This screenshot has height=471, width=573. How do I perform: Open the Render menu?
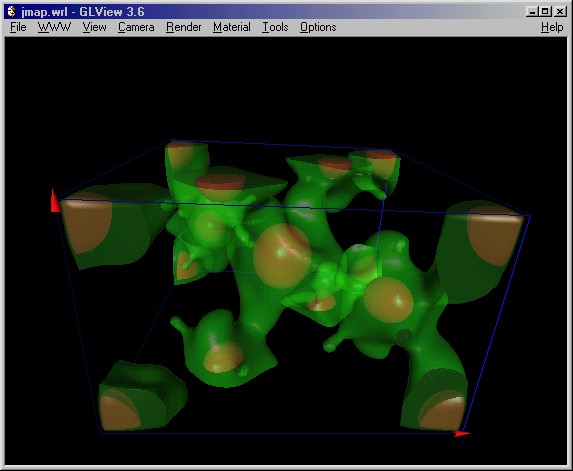click(x=183, y=27)
